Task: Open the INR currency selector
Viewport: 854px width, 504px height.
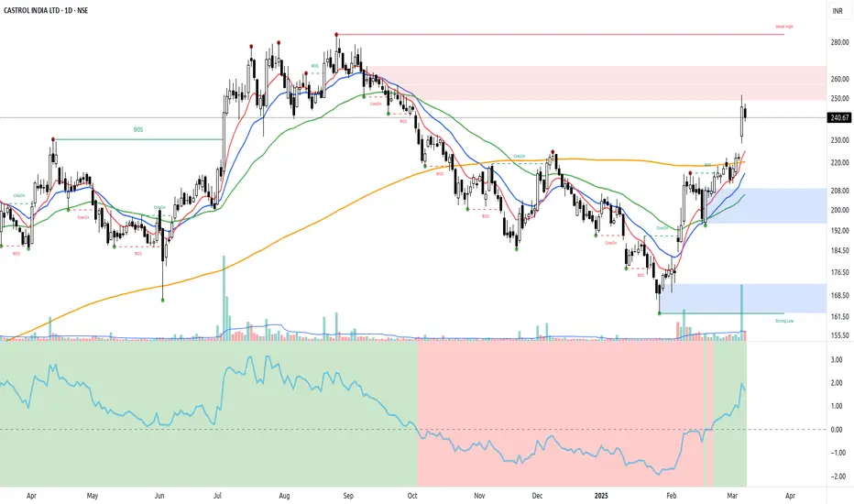Action: pyautogui.click(x=838, y=11)
